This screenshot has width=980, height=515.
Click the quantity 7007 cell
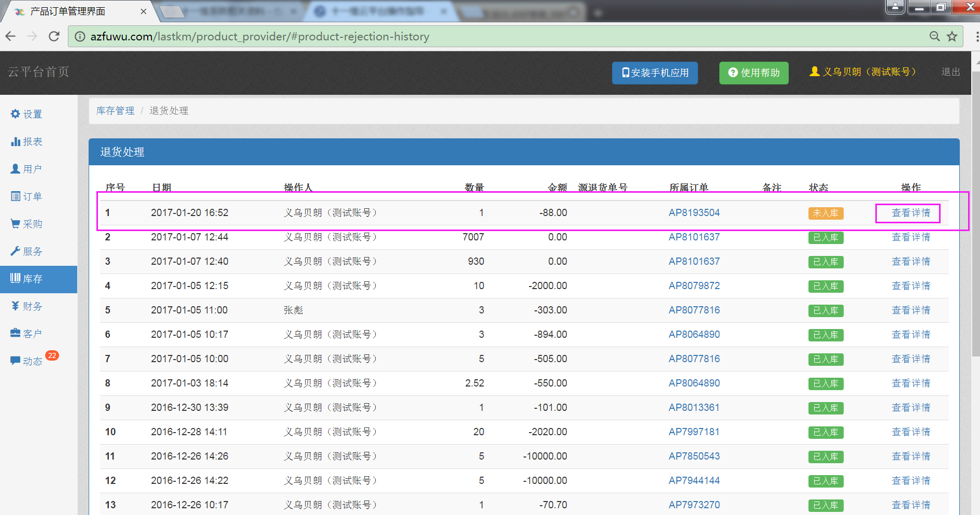click(x=473, y=237)
